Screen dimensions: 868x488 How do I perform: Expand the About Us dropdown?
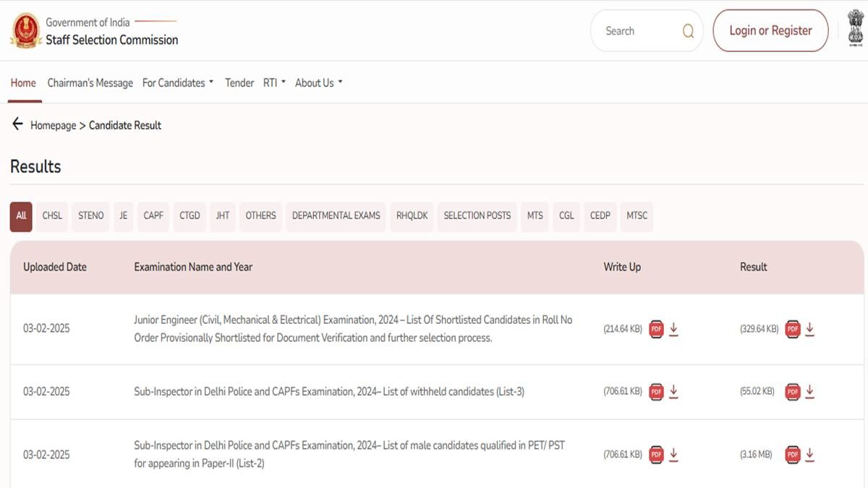[318, 83]
